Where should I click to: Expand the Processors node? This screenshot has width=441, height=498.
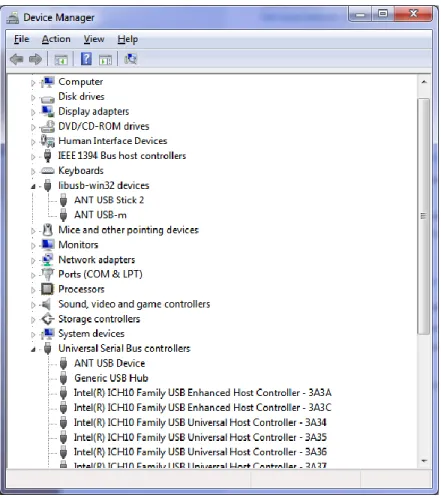point(33,290)
